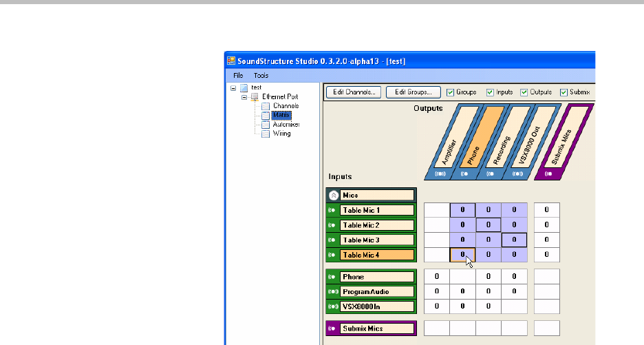Click the speaker icon beside Table Mic 1

(x=332, y=210)
